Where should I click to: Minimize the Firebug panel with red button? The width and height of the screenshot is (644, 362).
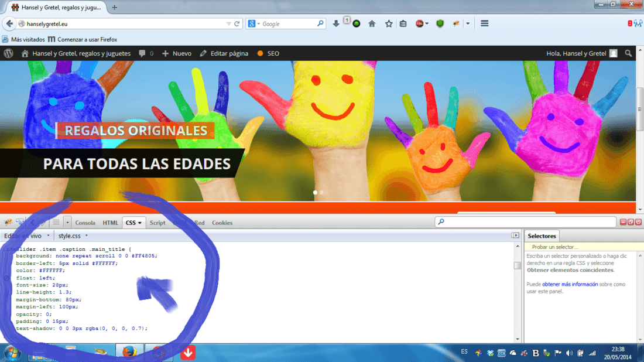623,222
